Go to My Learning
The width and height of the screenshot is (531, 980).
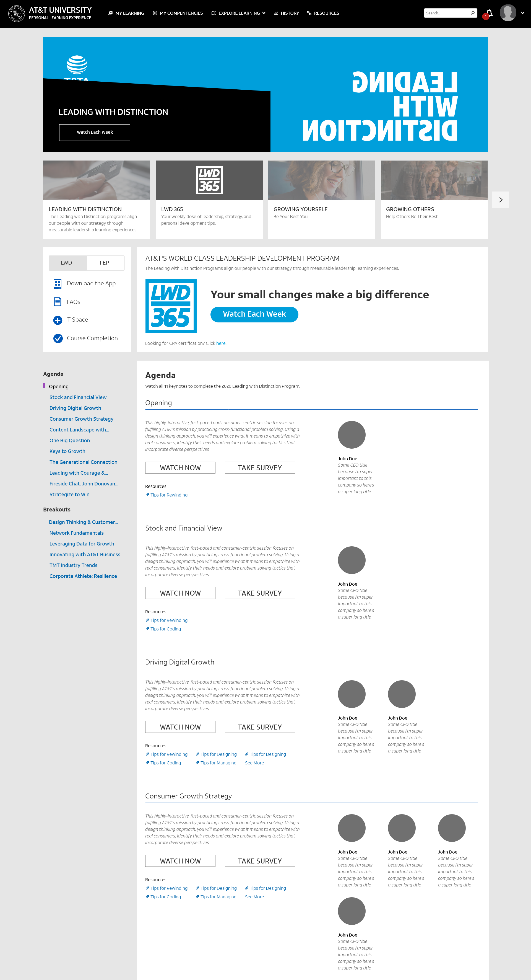coord(126,13)
